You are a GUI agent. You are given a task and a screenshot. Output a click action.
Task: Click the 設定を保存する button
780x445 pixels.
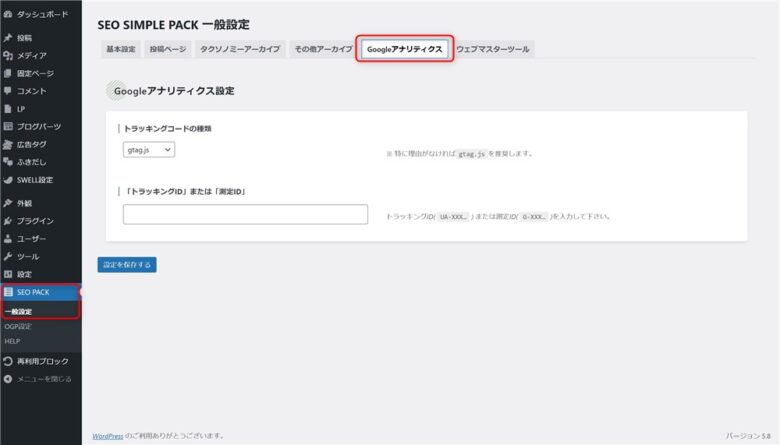[x=127, y=265]
